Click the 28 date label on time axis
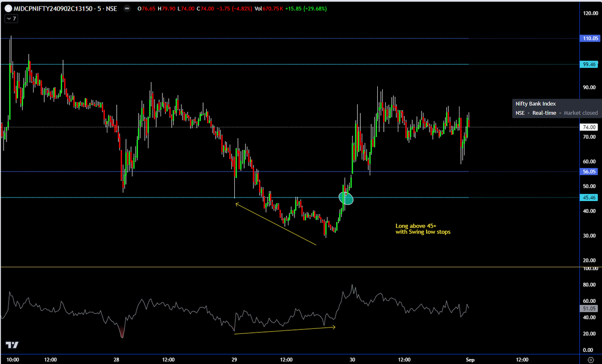 pyautogui.click(x=116, y=359)
